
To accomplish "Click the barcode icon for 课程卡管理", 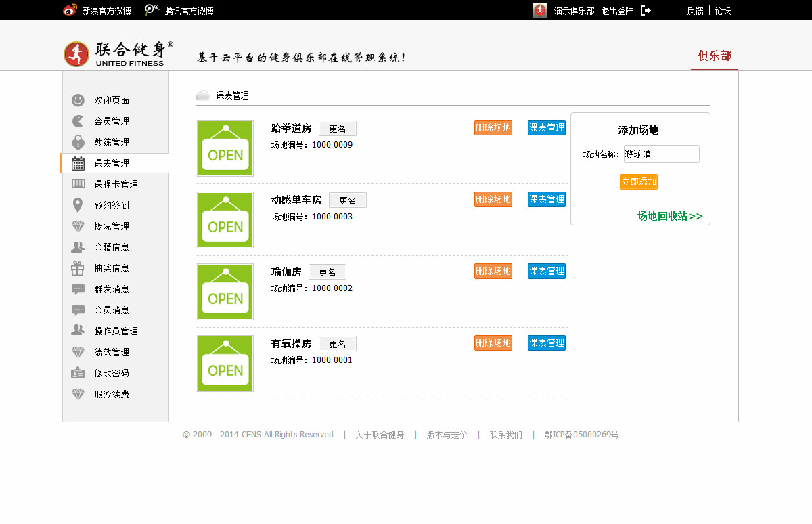I will pos(78,184).
